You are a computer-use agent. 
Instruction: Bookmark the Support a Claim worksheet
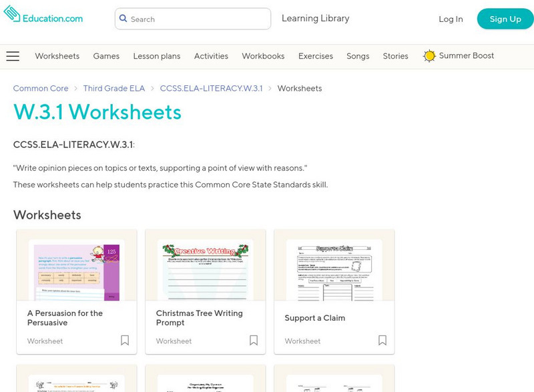coord(382,340)
